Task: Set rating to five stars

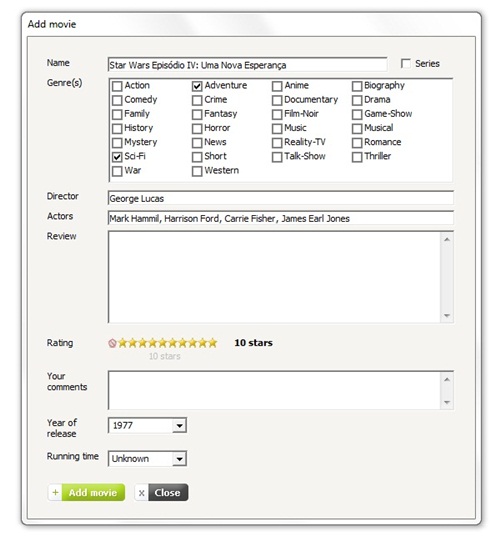Action: 163,343
